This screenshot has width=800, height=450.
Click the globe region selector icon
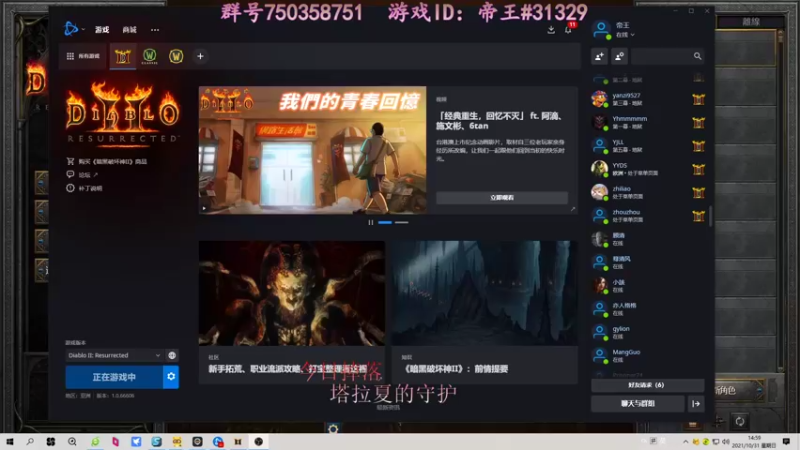pyautogui.click(x=172, y=356)
